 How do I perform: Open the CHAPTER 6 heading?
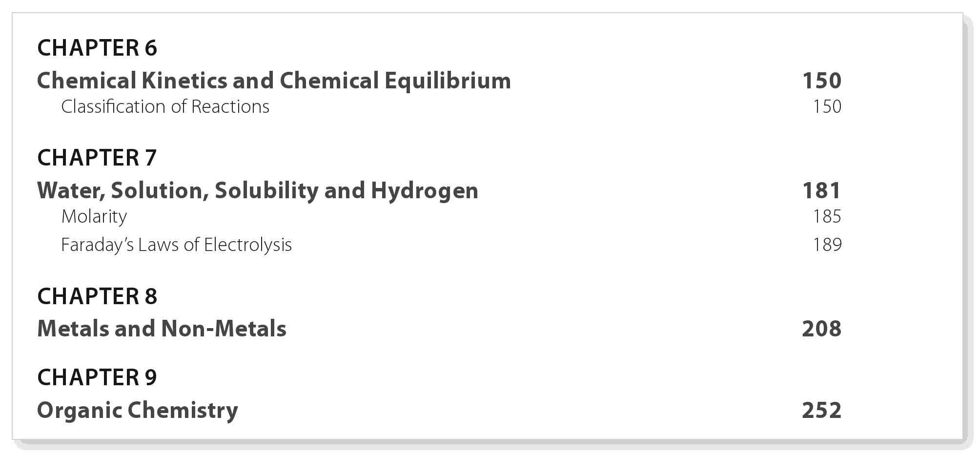[97, 48]
